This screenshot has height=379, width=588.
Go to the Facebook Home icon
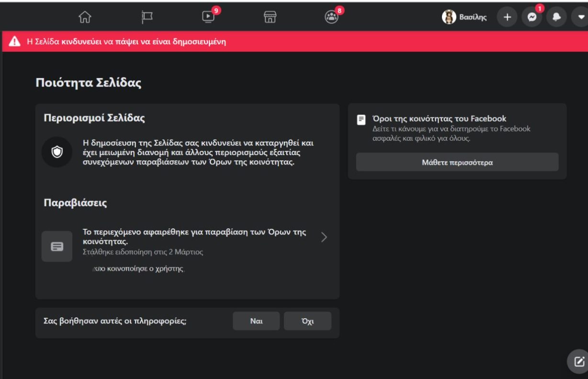[85, 17]
